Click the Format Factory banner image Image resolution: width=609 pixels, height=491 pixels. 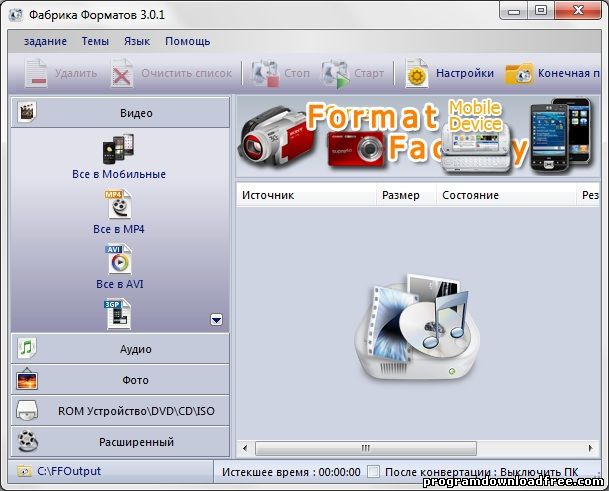point(418,137)
